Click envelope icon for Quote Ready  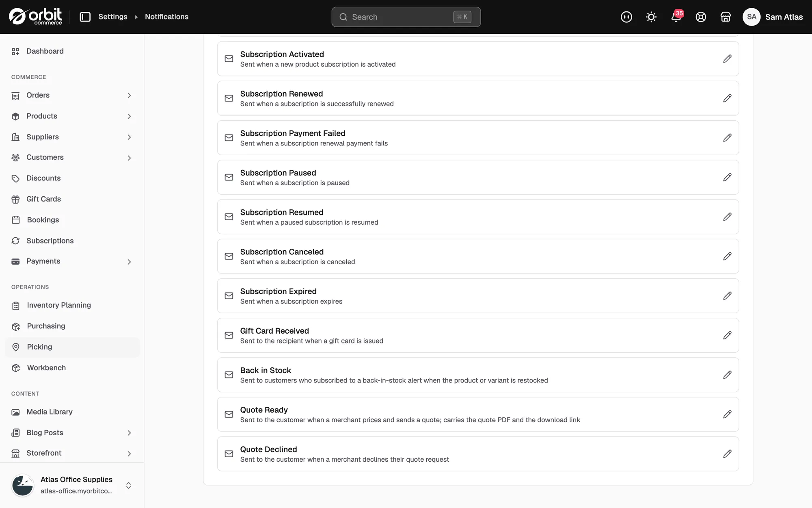[x=229, y=414]
